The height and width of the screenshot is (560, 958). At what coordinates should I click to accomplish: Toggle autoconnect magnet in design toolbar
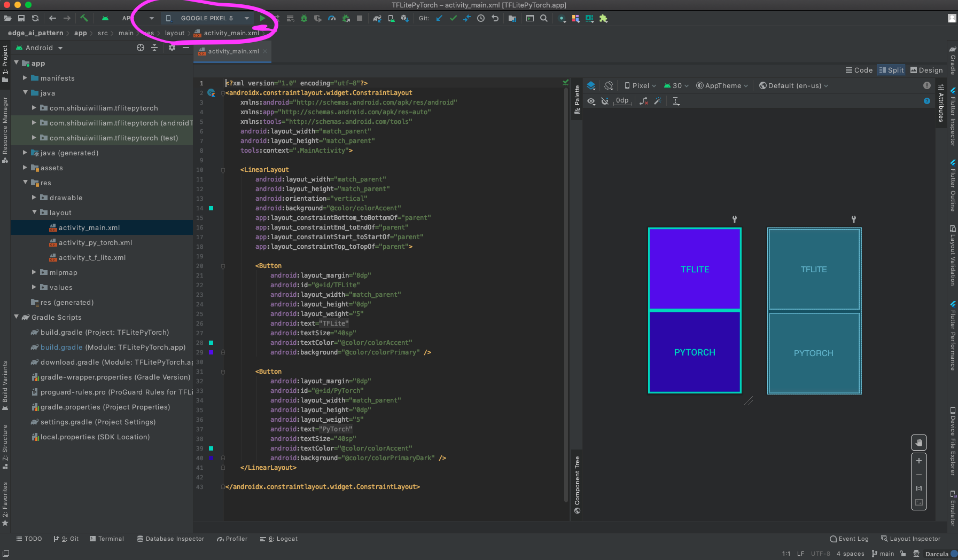coord(605,101)
